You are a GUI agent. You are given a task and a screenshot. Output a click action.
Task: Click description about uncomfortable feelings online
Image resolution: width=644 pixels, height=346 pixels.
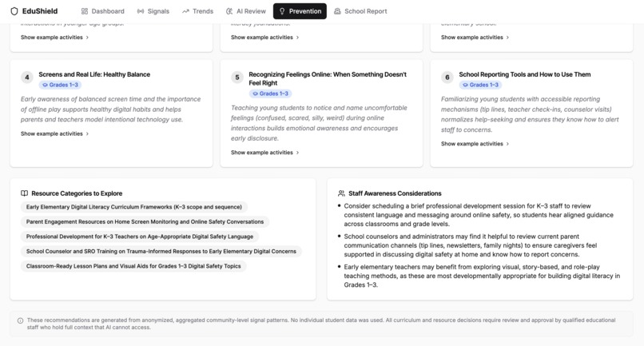[319, 123]
